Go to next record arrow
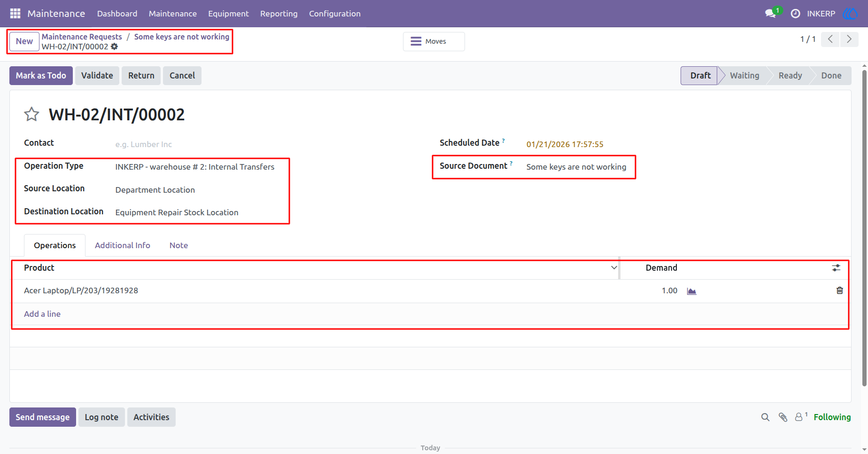Image resolution: width=868 pixels, height=454 pixels. [x=849, y=39]
